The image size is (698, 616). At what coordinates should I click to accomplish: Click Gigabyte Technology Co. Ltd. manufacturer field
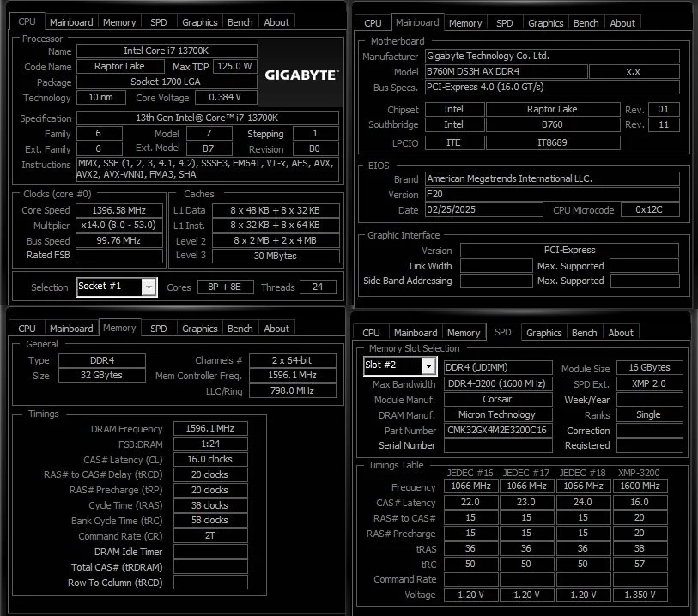pos(552,56)
